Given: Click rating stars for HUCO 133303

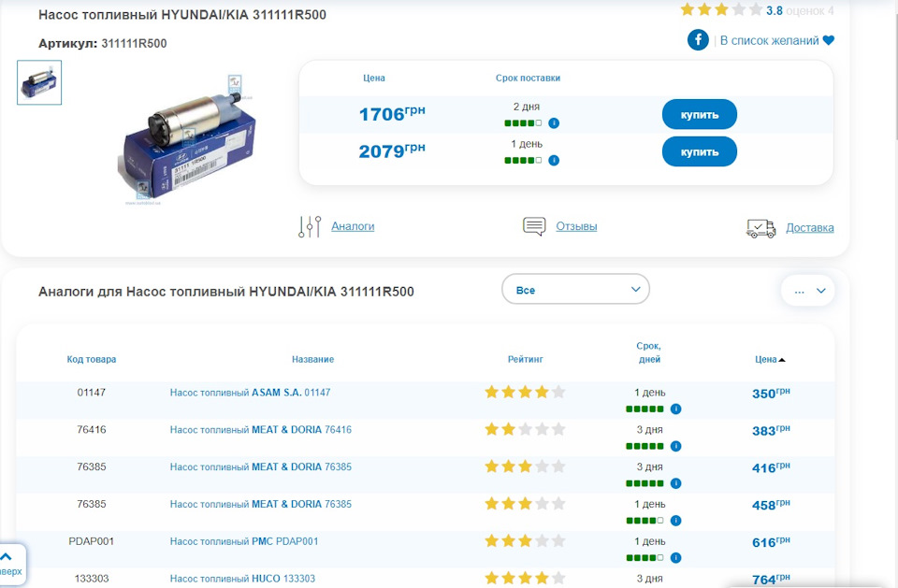Looking at the screenshot, I should pos(525,579).
